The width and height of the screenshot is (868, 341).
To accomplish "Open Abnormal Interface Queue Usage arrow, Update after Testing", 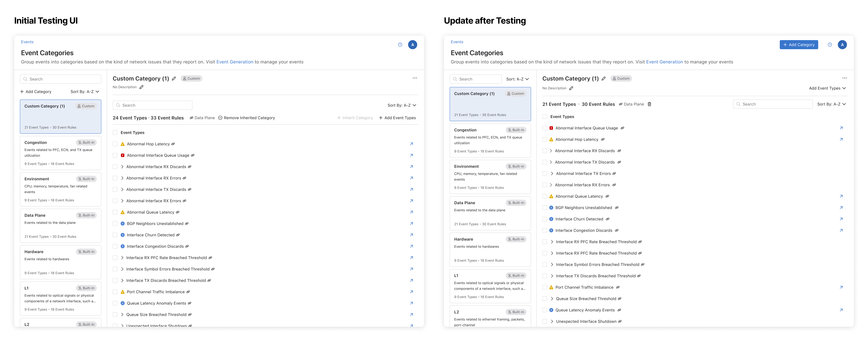I will pyautogui.click(x=841, y=128).
